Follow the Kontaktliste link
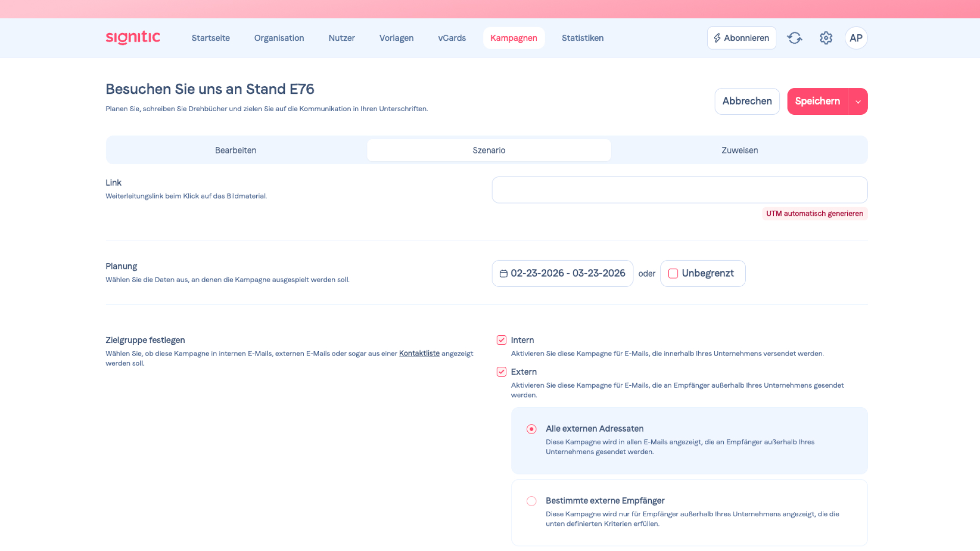The image size is (980, 551). (419, 353)
